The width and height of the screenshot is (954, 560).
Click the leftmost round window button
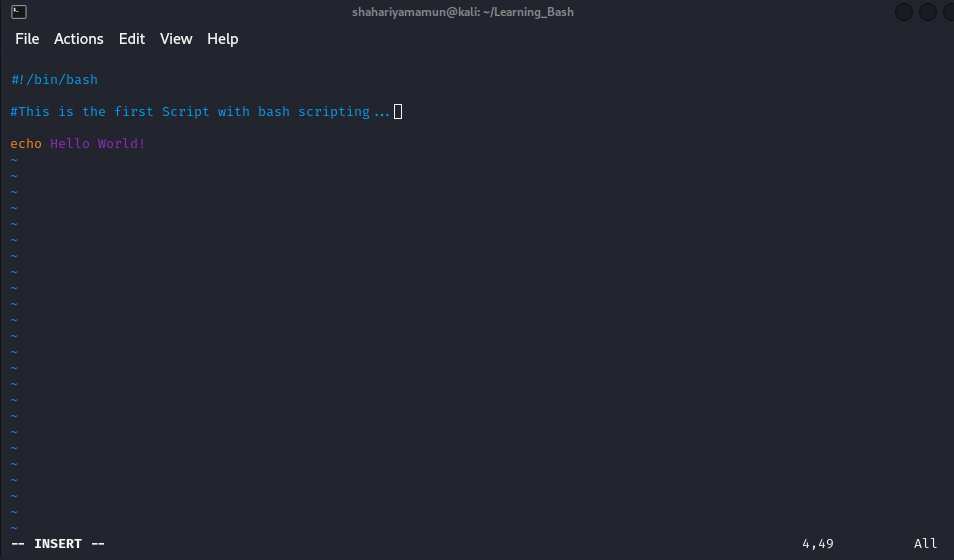click(904, 12)
